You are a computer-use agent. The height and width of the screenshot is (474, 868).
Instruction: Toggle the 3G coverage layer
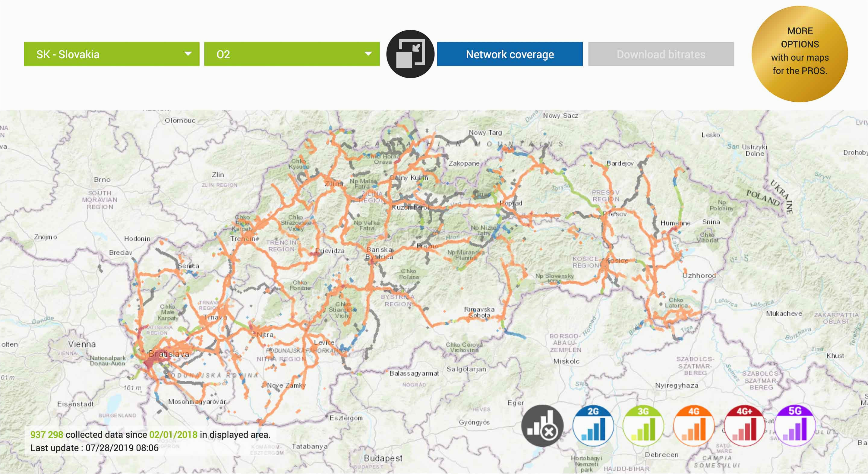[x=643, y=426]
